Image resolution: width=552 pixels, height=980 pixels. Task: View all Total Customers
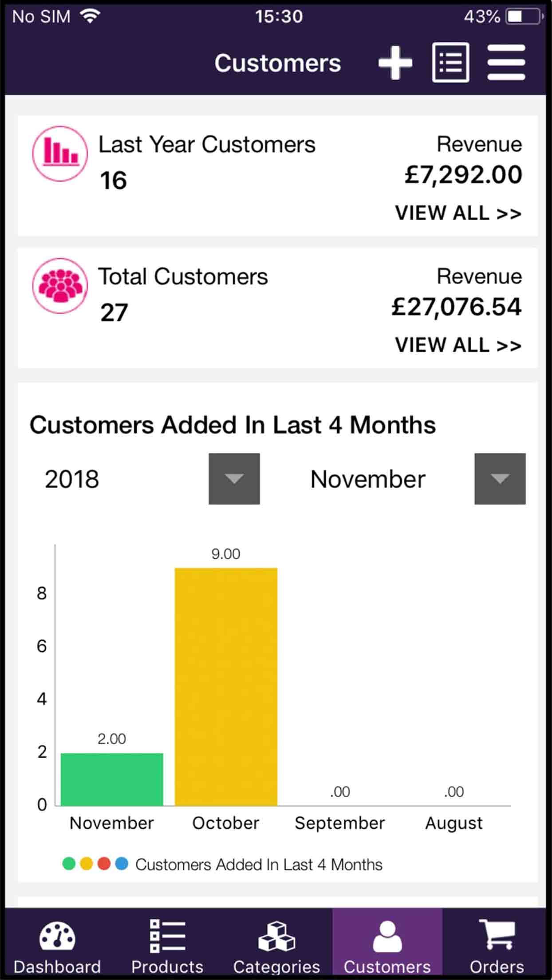click(458, 345)
